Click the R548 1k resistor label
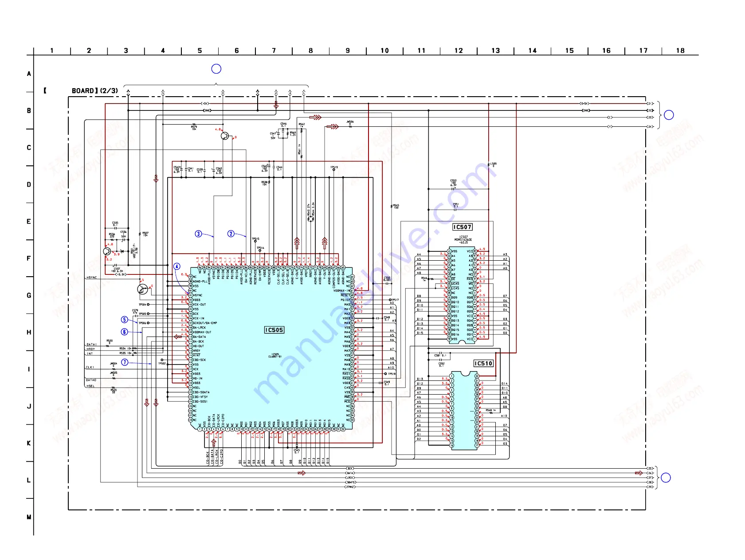Image resolution: width=745 pixels, height=560 pixels. (490, 411)
